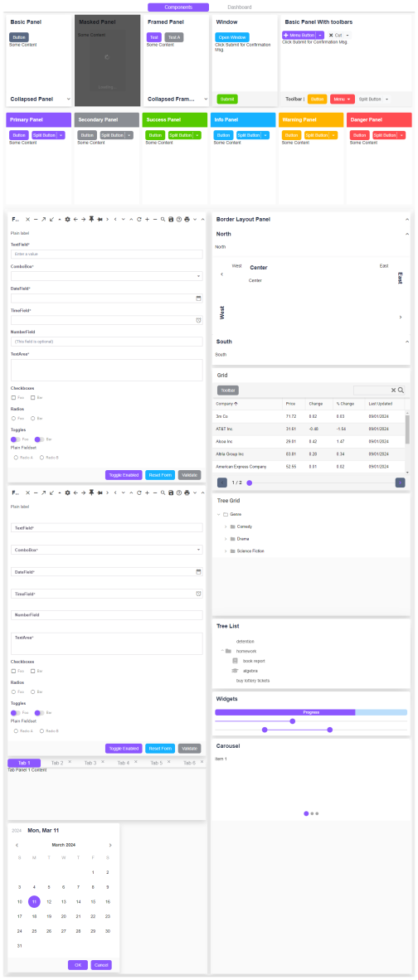Go to the next page of the Grid
This screenshot has height=980, width=418.
point(401,483)
